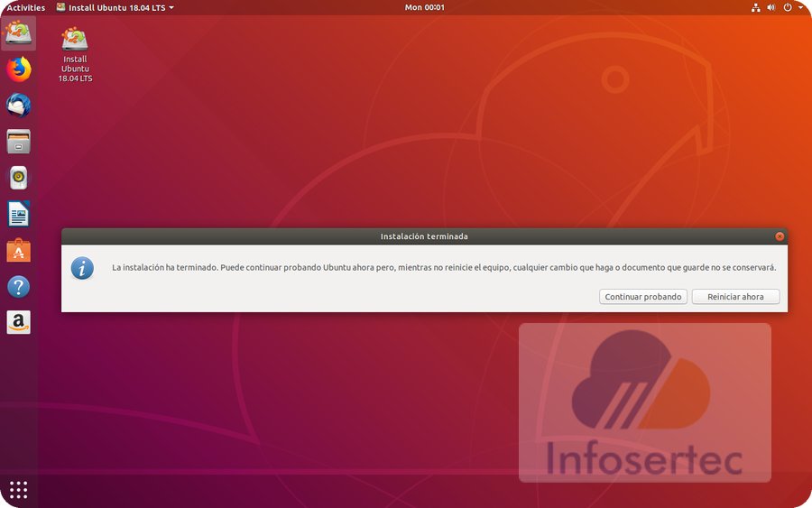Open the clock calendar showing Mon 00:01
Viewport: 812px width, 508px height.
coord(426,7)
